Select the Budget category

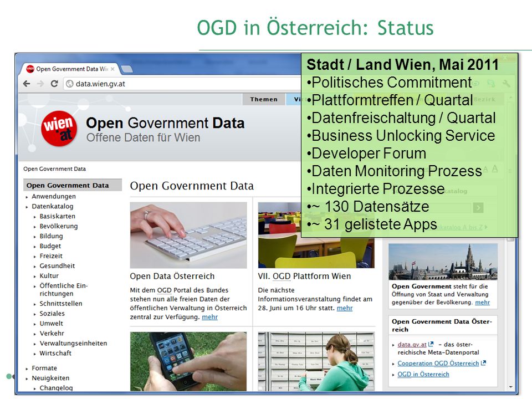click(50, 246)
